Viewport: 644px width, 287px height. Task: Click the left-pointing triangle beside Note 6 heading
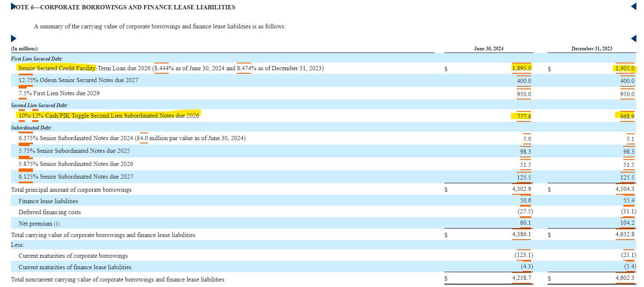coord(12,6)
